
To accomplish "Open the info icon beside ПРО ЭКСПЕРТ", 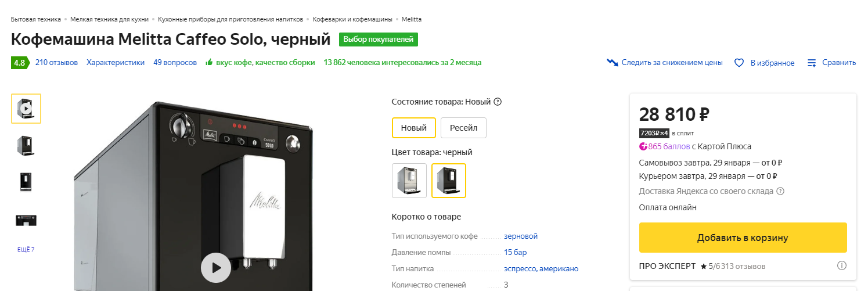I will click(x=841, y=266).
